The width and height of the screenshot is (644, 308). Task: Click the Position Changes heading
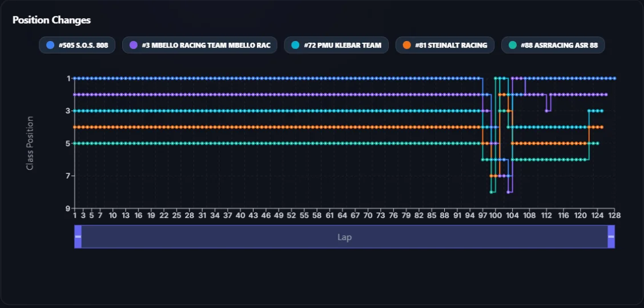(x=52, y=20)
